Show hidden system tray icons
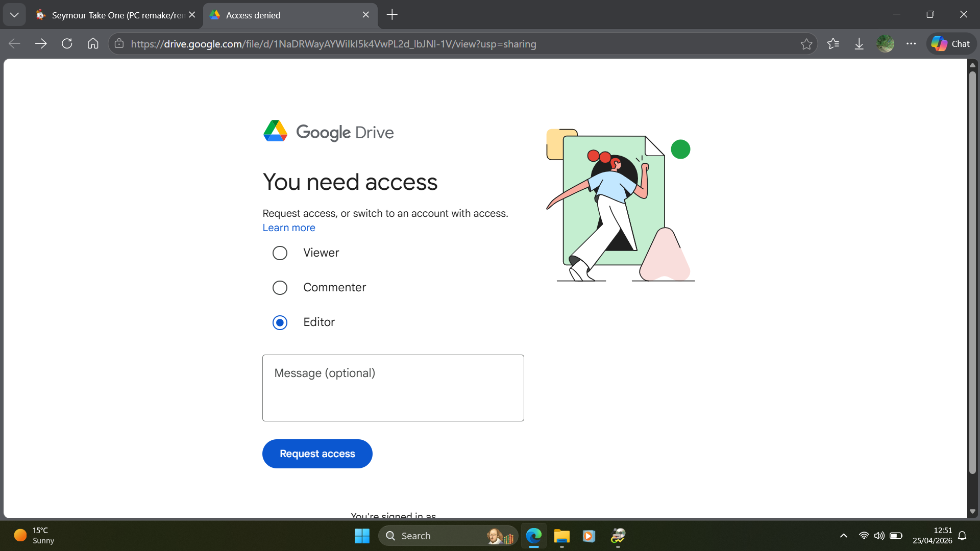The image size is (980, 551). [843, 536]
